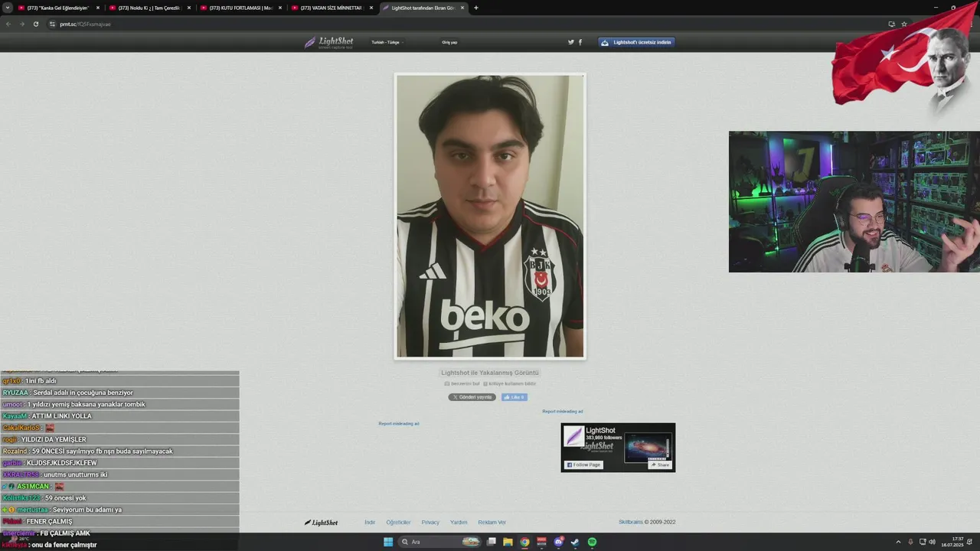
Task: Click the taskbar search box 'Ara'
Action: coord(440,542)
